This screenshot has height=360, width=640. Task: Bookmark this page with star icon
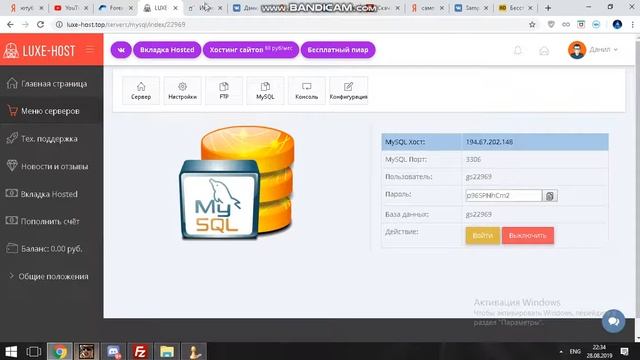tap(532, 24)
